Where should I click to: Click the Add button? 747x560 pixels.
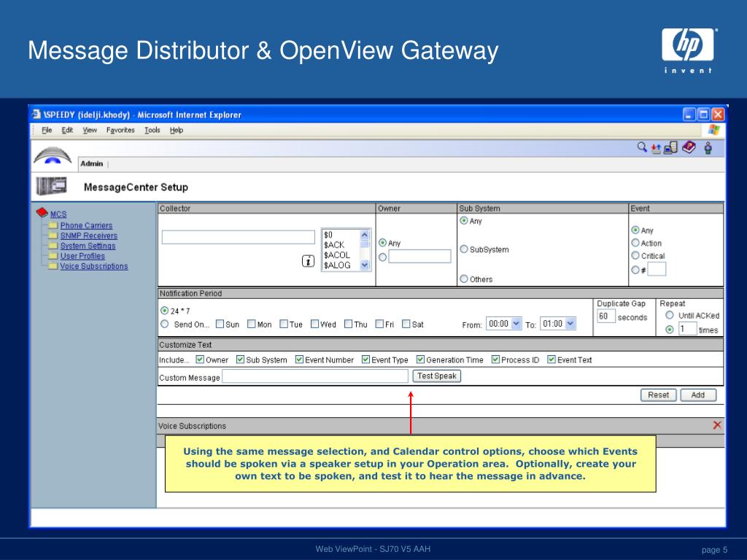pos(698,394)
